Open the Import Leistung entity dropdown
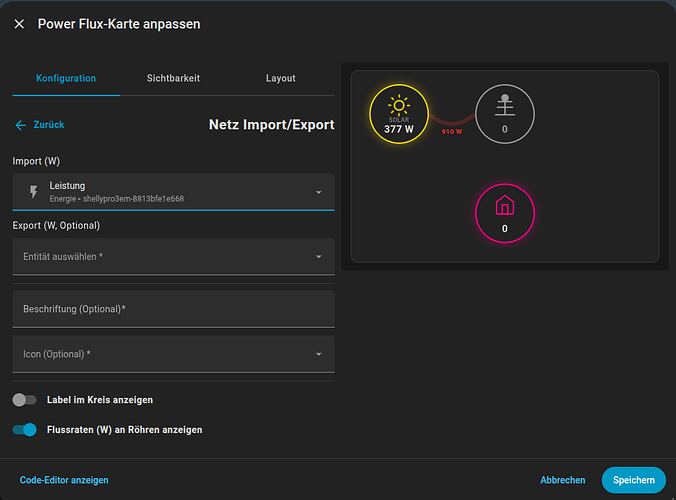The width and height of the screenshot is (676, 500). 173,192
